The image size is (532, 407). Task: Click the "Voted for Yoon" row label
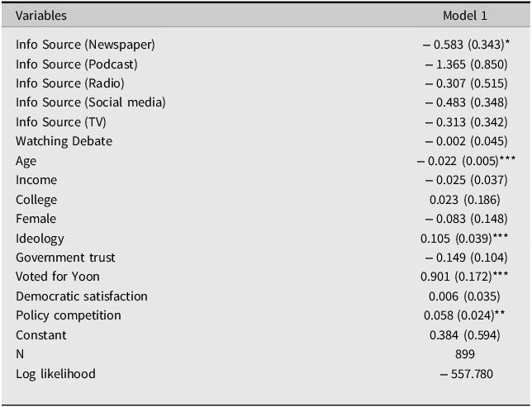pos(58,277)
